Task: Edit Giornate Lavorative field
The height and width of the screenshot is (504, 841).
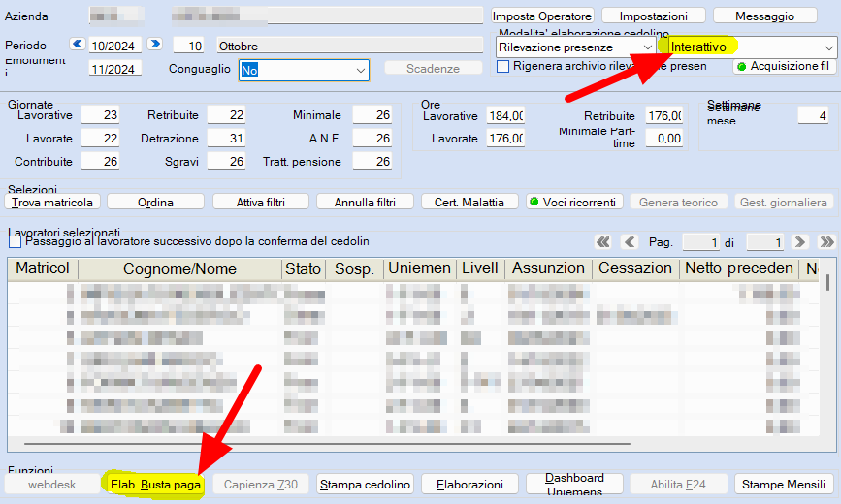Action: (100, 114)
